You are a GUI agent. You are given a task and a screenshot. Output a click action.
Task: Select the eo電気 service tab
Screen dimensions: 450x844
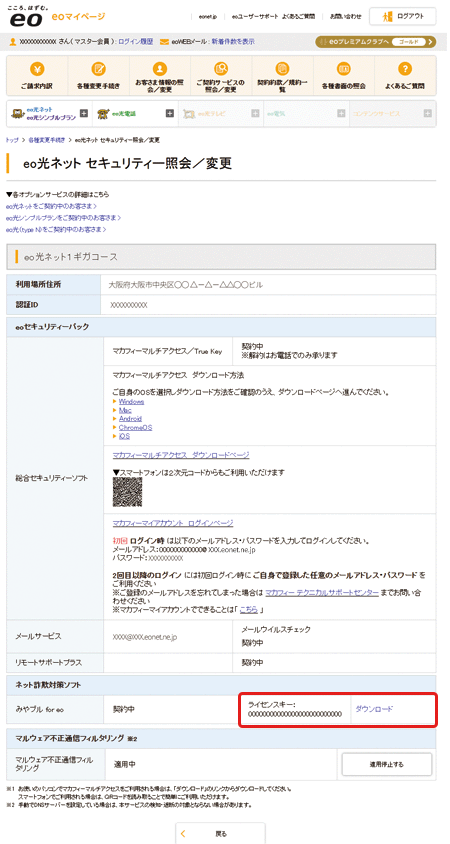[x=306, y=113]
